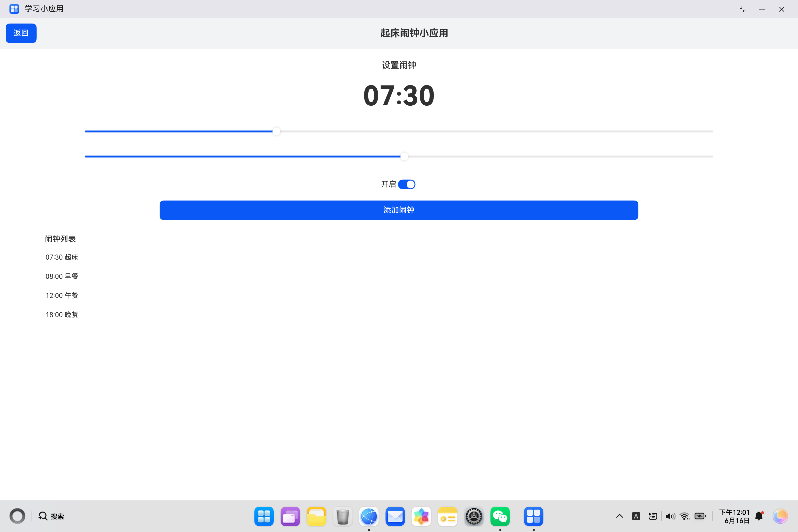Open the notification bell icon
Screen dimensions: 798x532
pos(759,516)
